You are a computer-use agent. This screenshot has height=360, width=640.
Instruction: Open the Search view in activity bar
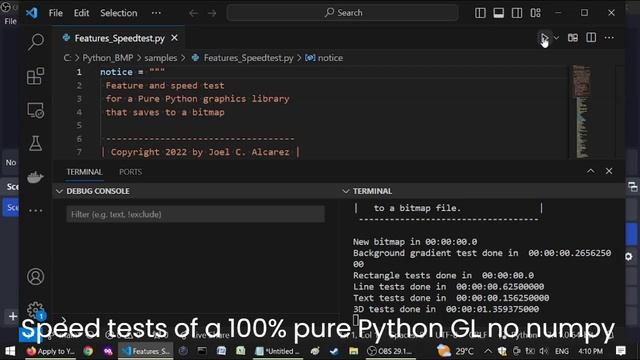[36, 41]
